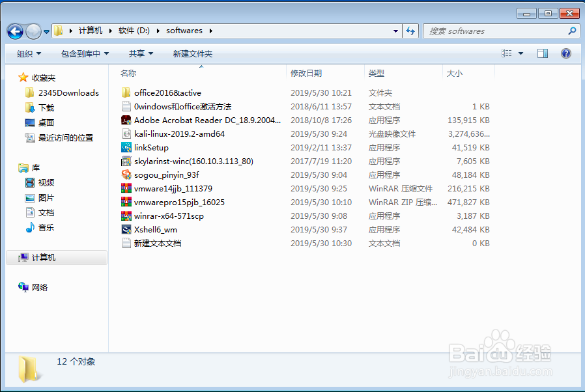The height and width of the screenshot is (392, 585).
Task: Click the folder icon in address bar
Action: (x=58, y=31)
